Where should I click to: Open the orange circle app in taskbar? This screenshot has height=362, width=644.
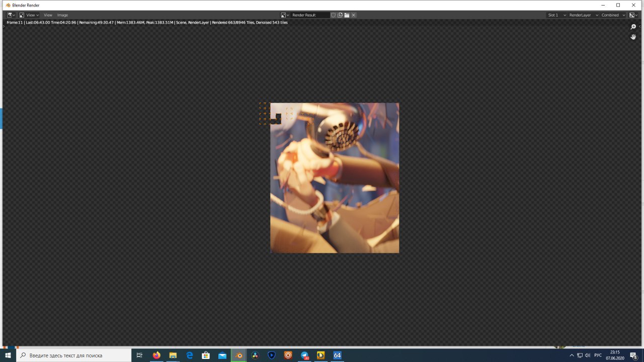pos(288,355)
